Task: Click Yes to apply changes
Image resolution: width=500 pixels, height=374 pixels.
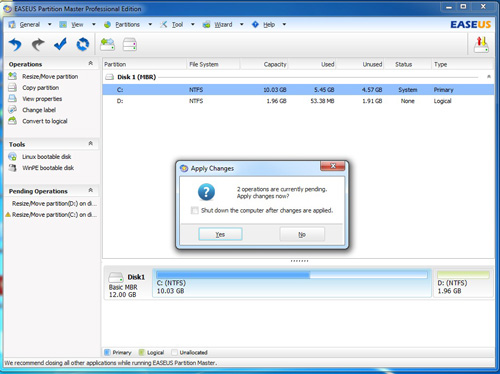Action: coord(220,234)
